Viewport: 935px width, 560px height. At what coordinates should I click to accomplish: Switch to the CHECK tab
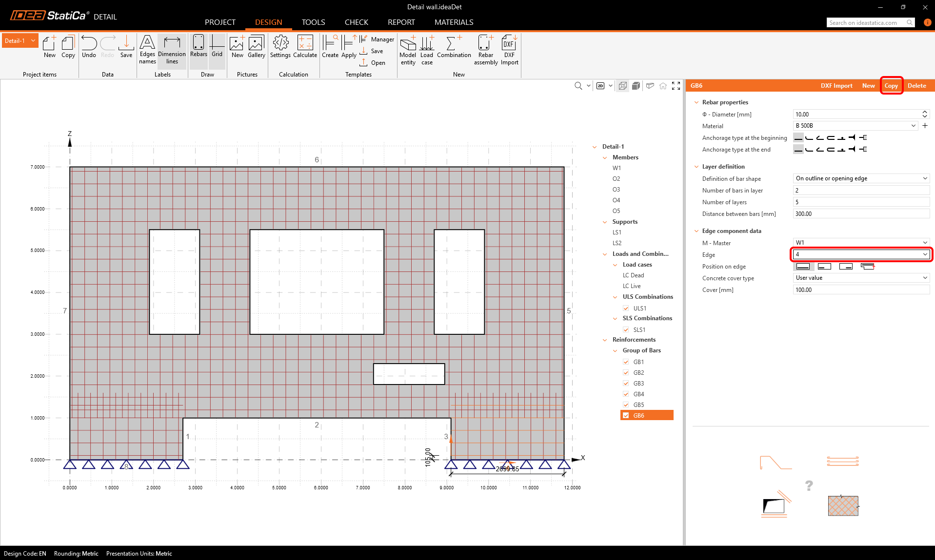(356, 22)
